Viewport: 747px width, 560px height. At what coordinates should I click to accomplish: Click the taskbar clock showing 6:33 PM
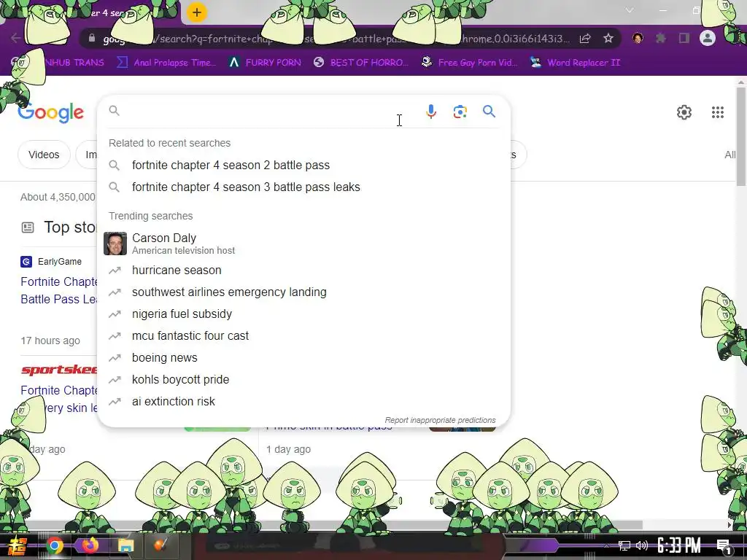pyautogui.click(x=679, y=545)
